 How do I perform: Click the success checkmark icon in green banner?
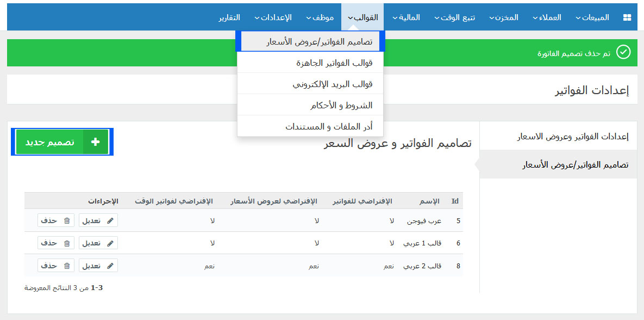pos(623,52)
